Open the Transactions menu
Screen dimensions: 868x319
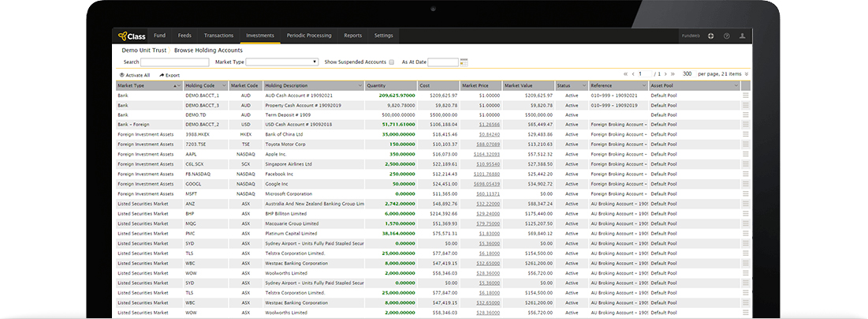click(218, 36)
